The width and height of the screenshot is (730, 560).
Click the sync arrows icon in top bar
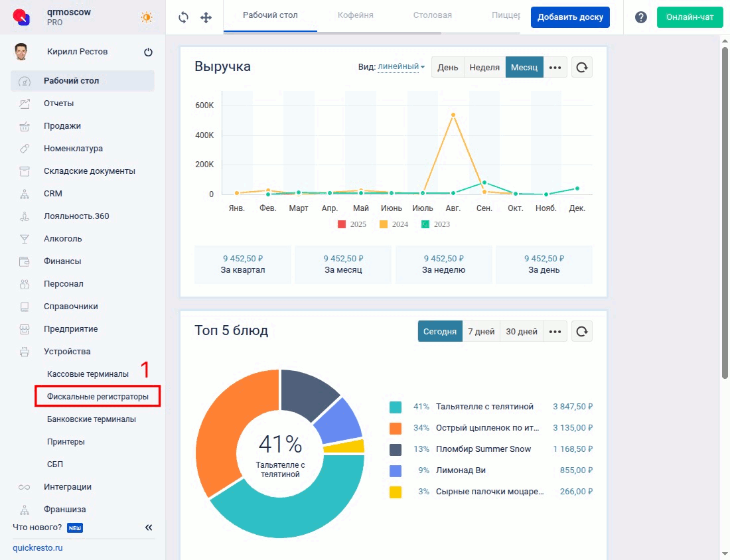tap(184, 17)
